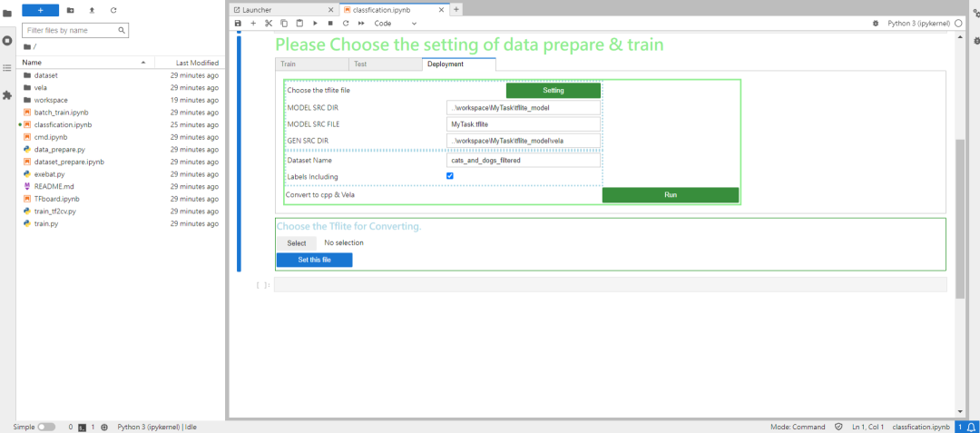
Task: Click the green Run button
Action: (670, 195)
